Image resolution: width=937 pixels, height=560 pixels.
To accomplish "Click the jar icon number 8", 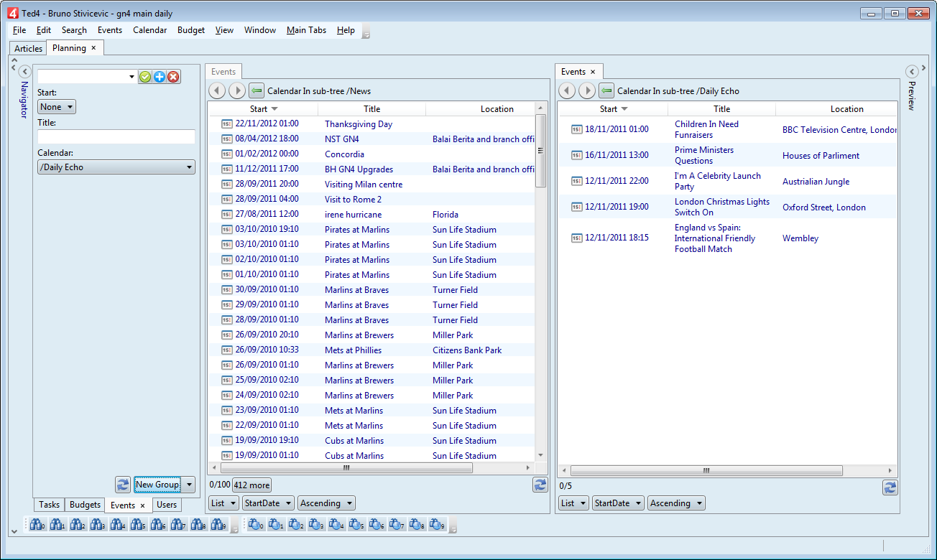I will tap(417, 526).
